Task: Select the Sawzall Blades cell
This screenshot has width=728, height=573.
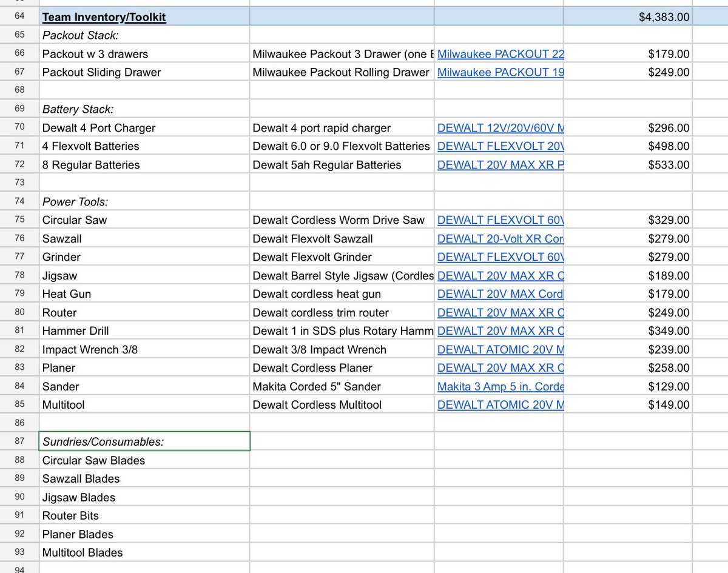Action: click(x=144, y=478)
